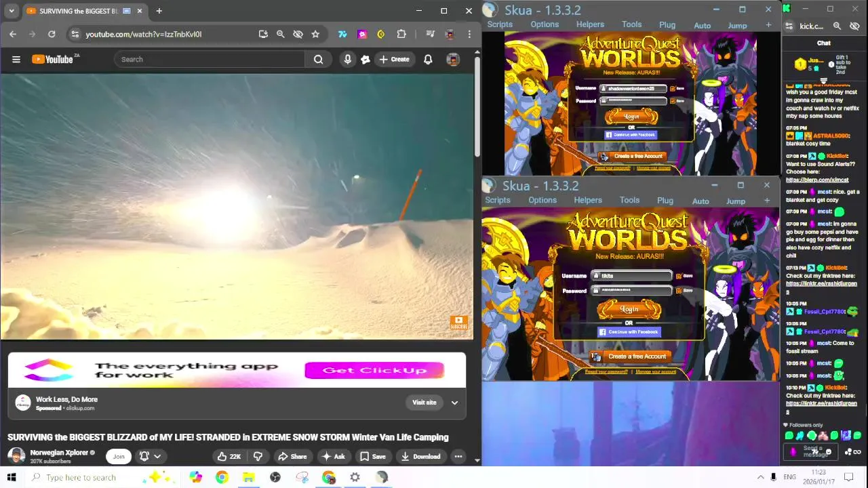Screen dimensions: 868x488
Task: Focus the YouTube search field
Action: click(x=210, y=59)
